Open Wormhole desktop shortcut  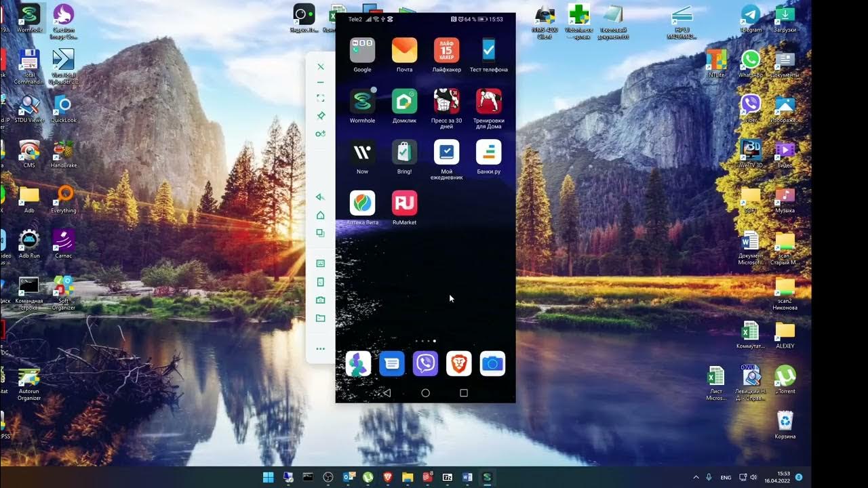pyautogui.click(x=29, y=19)
